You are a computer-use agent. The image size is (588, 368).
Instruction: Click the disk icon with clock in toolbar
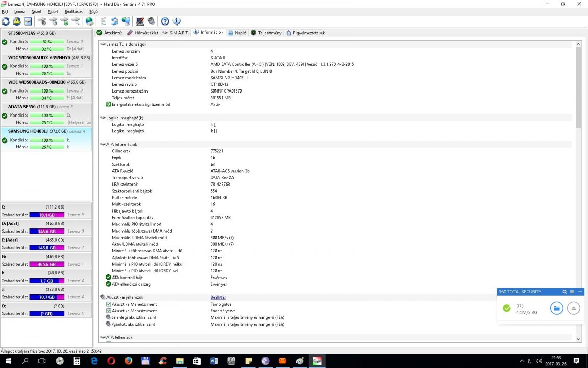coord(53,21)
